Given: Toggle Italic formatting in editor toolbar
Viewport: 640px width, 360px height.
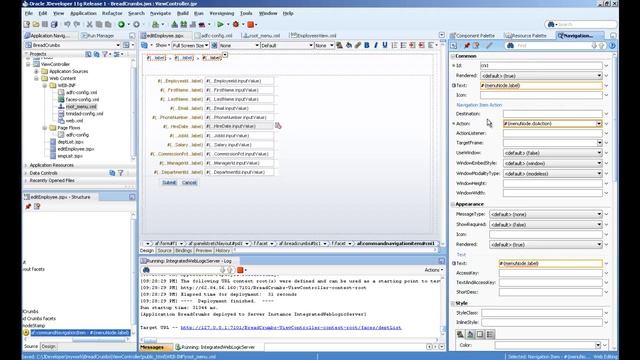Looking at the screenshot, I should (376, 45).
